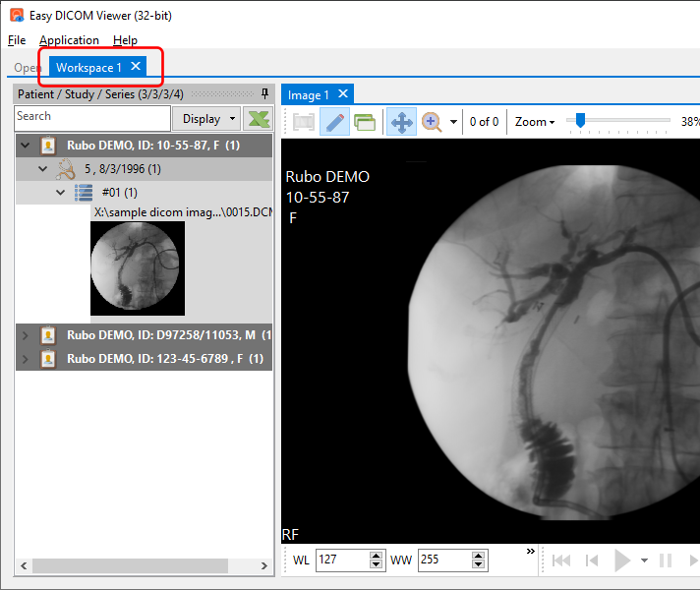Jump to first frame button

coord(561,560)
